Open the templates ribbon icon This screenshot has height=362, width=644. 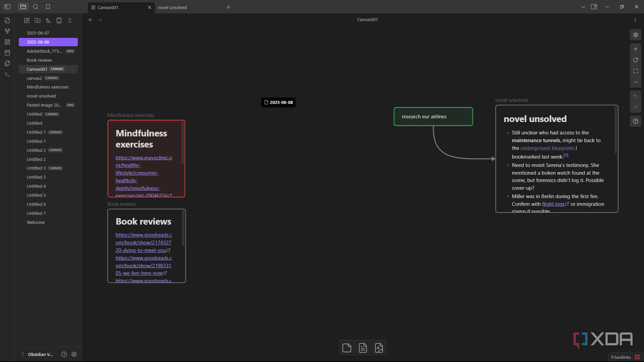(7, 63)
